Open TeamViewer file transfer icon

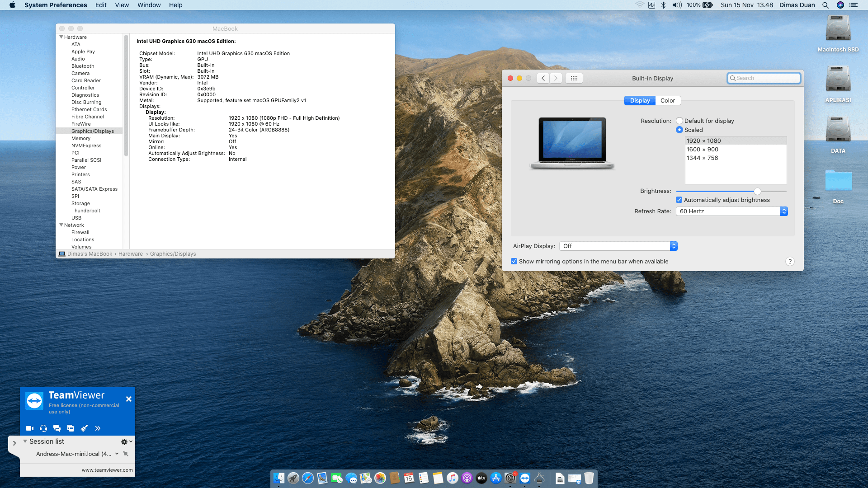tap(71, 428)
